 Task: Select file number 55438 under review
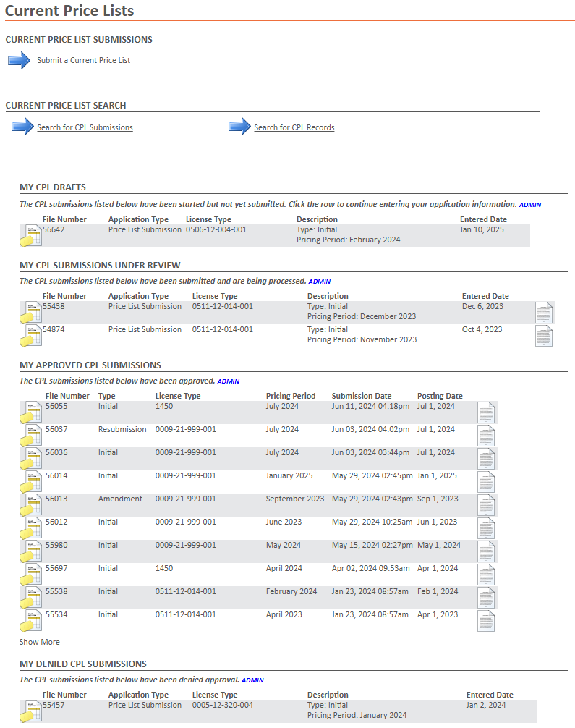click(54, 306)
